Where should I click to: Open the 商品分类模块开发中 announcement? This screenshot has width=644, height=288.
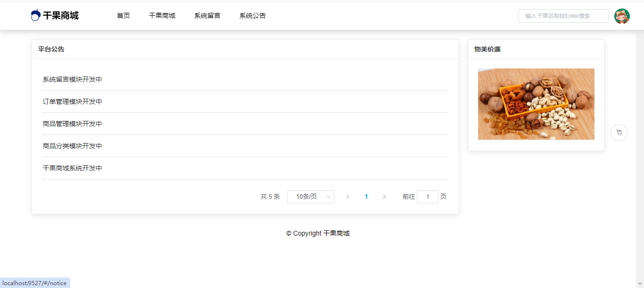pyautogui.click(x=73, y=146)
